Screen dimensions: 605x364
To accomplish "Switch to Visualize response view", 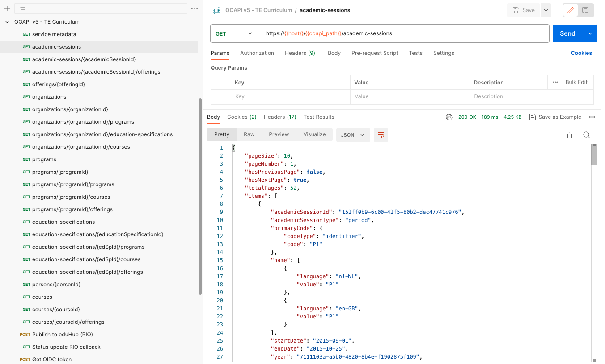I will 314,134.
